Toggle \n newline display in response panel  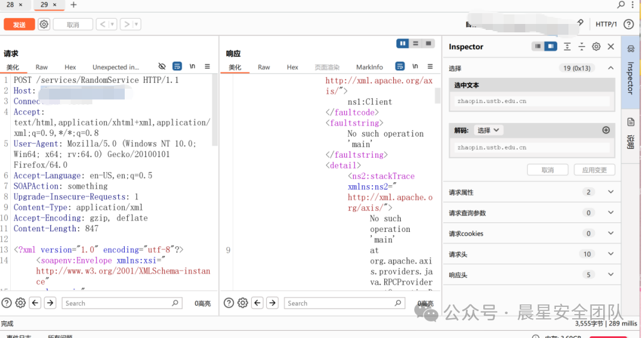click(x=415, y=66)
